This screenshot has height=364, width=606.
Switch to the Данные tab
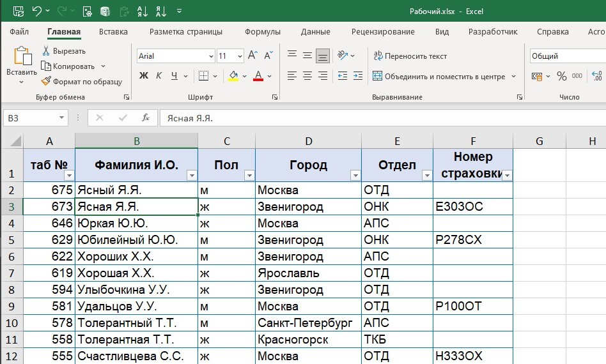point(315,32)
